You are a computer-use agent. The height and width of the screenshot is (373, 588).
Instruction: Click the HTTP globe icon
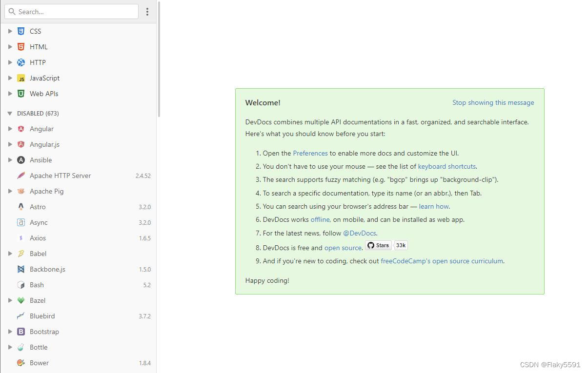[21, 62]
